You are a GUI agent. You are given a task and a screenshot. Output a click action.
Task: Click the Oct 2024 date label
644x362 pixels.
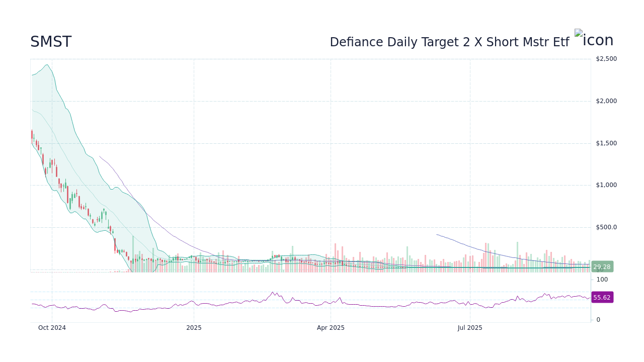[x=52, y=328]
